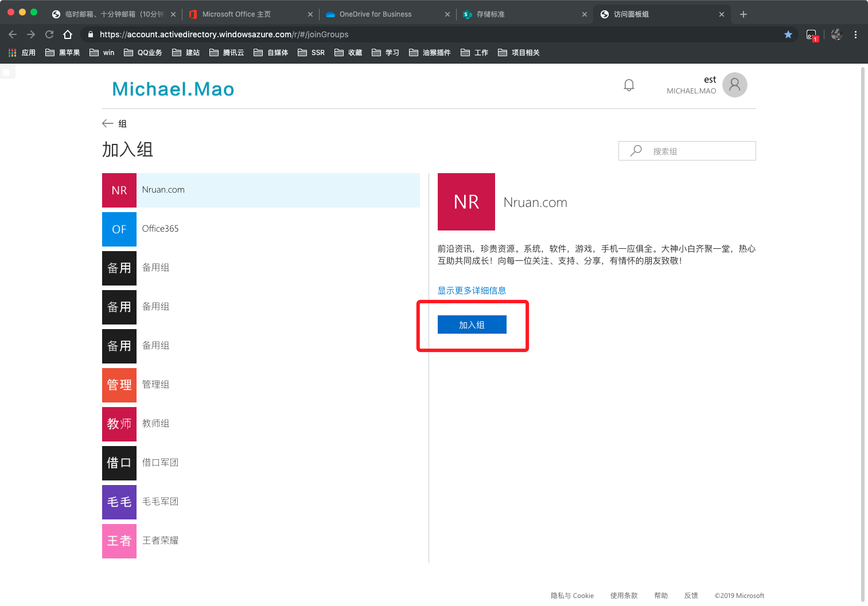
Task: Click the browser address bar URL
Action: coord(224,34)
